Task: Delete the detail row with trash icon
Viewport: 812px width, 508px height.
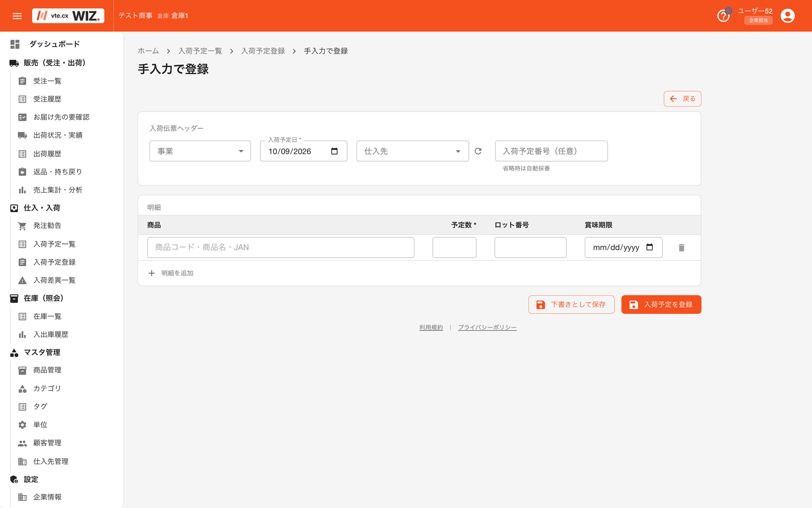Action: point(681,247)
